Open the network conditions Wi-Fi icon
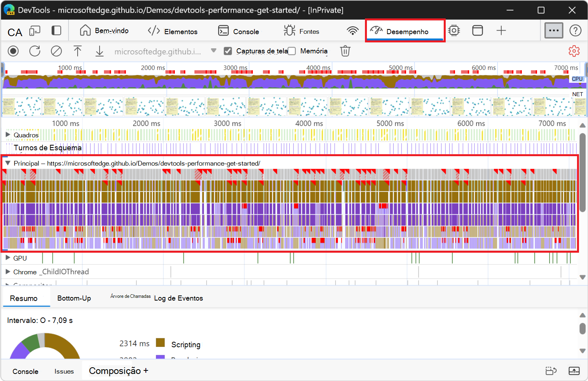The image size is (588, 381). coord(352,31)
